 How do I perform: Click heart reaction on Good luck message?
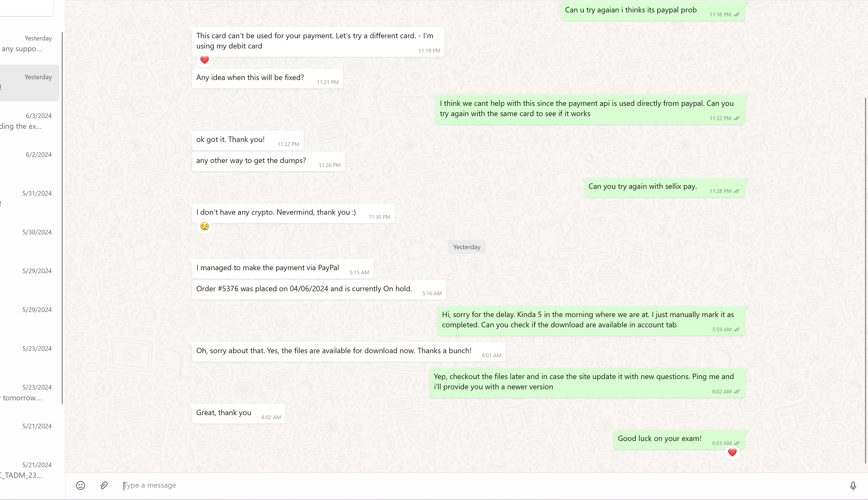(732, 453)
